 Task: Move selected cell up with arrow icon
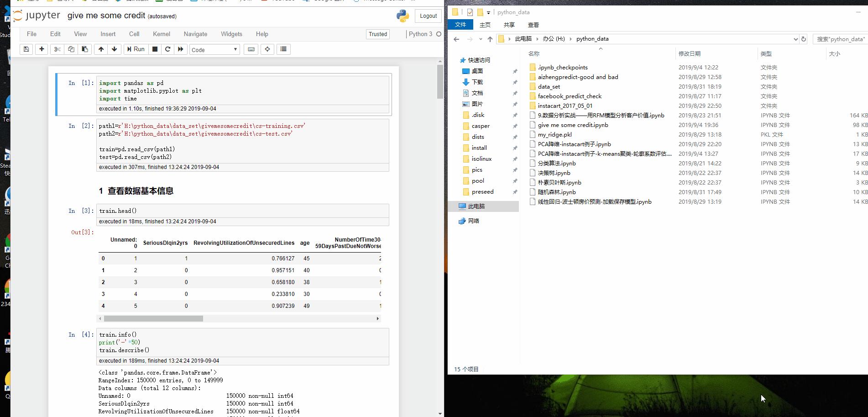(x=101, y=49)
